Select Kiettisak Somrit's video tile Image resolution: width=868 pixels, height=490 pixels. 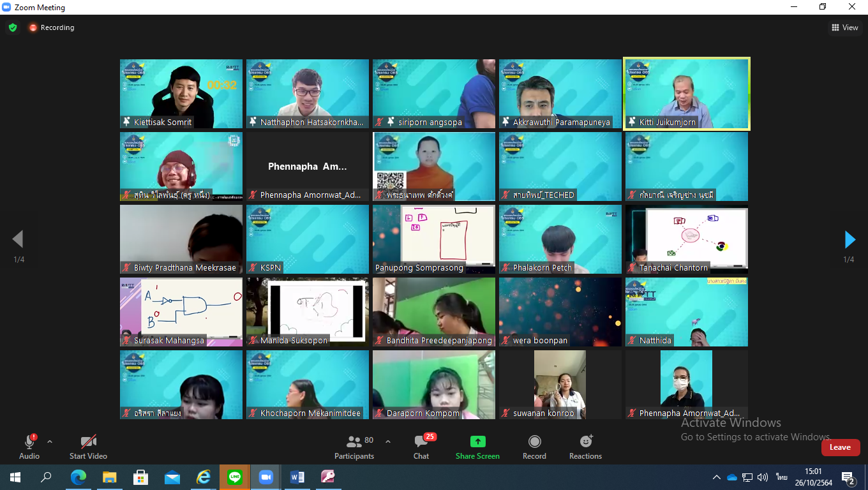coord(181,94)
